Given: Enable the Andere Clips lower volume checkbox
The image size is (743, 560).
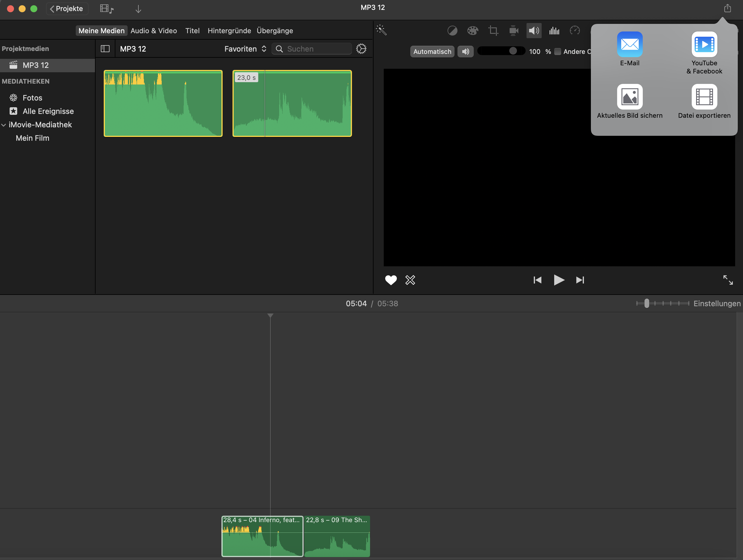Looking at the screenshot, I should (558, 51).
